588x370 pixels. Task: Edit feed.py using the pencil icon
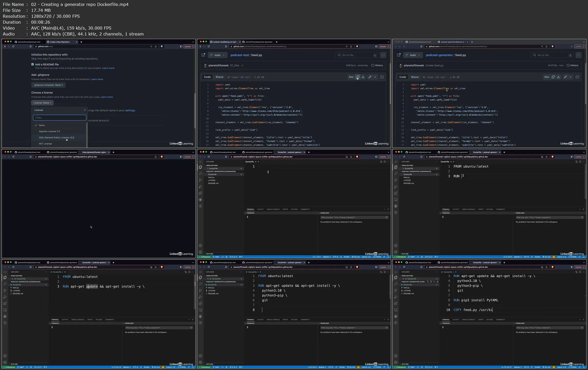tap(370, 77)
